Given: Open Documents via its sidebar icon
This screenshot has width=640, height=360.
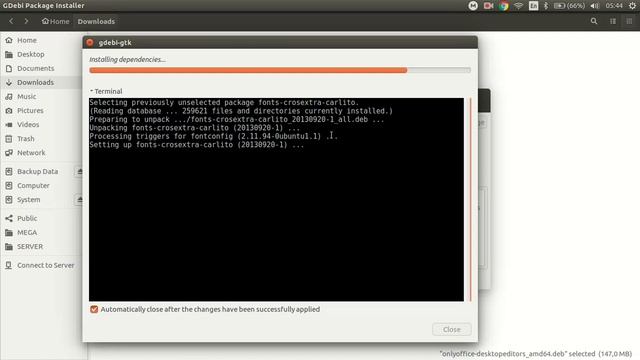Looking at the screenshot, I should (x=9, y=68).
